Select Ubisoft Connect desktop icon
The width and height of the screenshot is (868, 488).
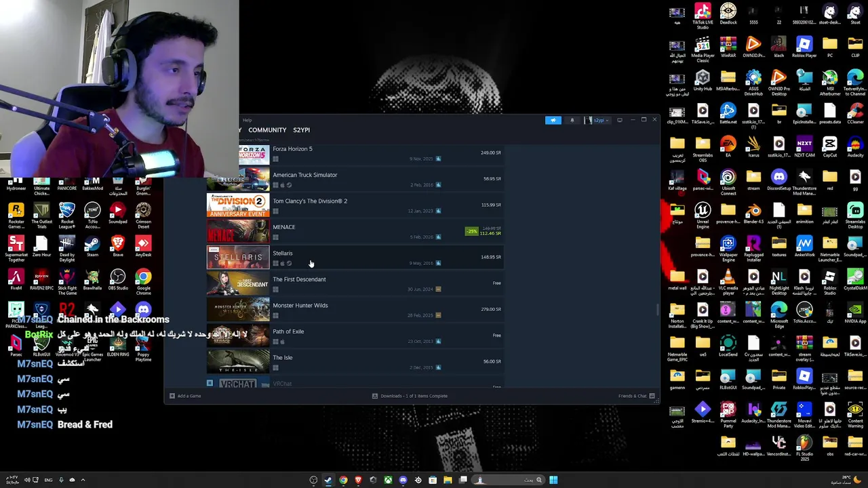[728, 182]
